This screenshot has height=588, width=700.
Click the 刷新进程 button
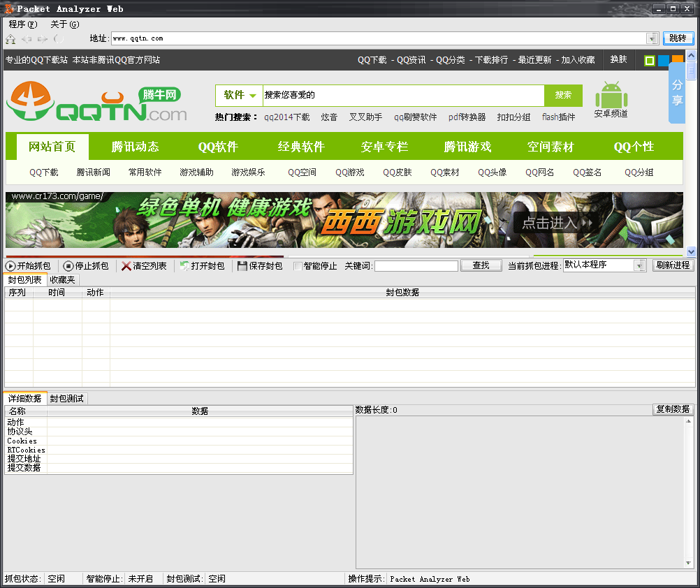pyautogui.click(x=673, y=265)
